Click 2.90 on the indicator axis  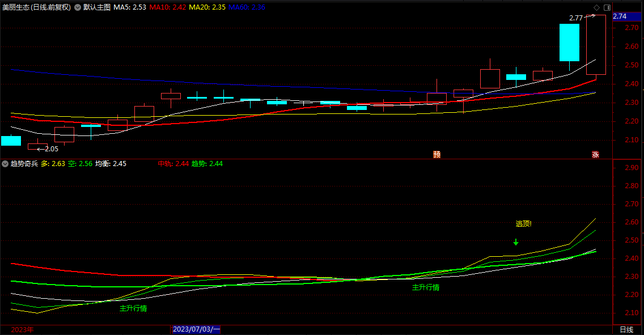pyautogui.click(x=632, y=168)
